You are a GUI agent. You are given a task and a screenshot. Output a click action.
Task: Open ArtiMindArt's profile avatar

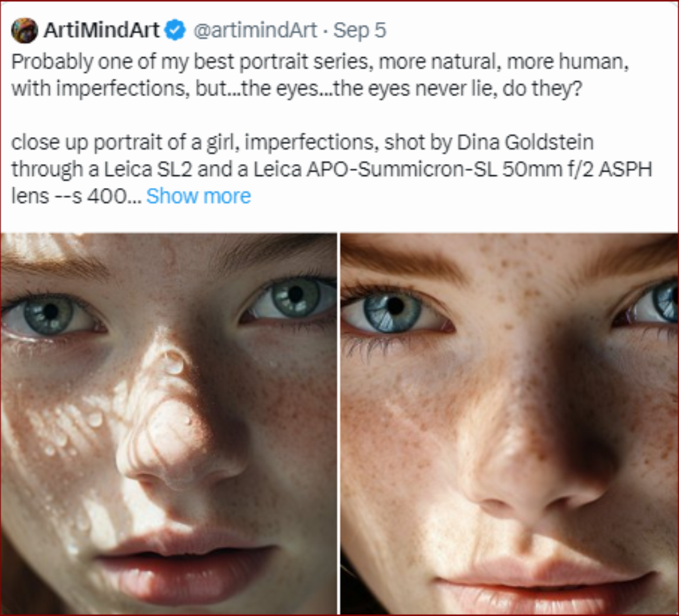pos(25,30)
